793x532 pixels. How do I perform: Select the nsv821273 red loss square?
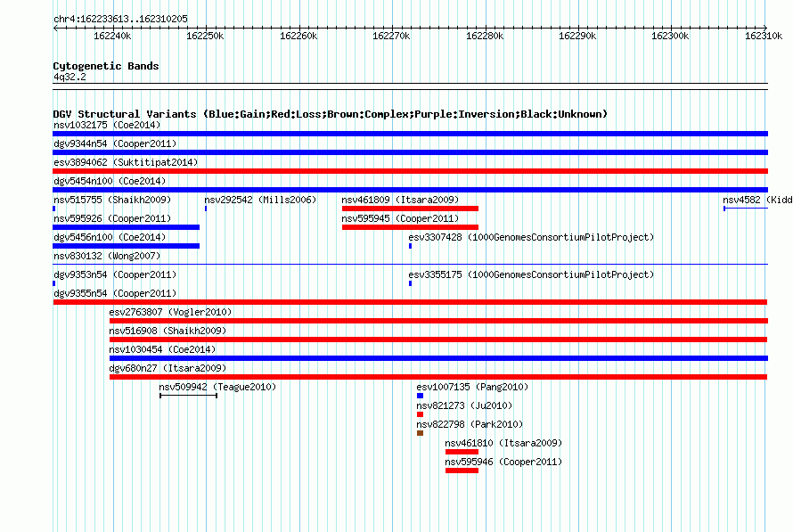click(420, 414)
